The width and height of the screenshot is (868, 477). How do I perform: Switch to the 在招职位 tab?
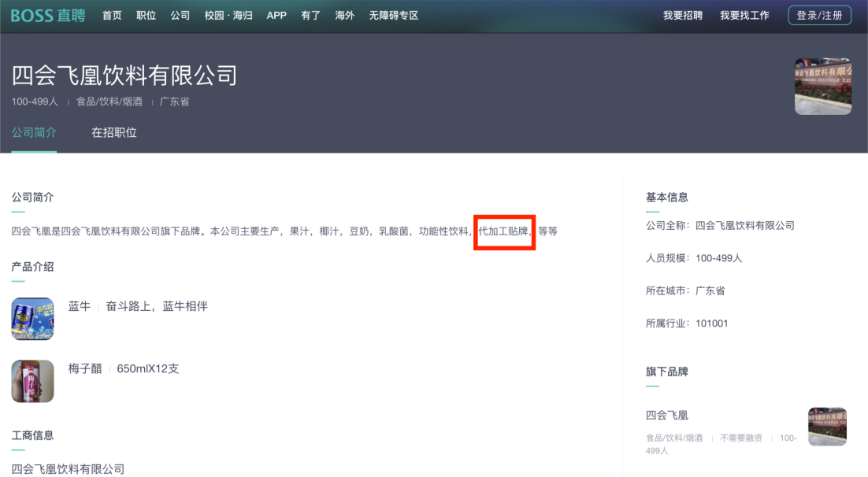coord(114,133)
